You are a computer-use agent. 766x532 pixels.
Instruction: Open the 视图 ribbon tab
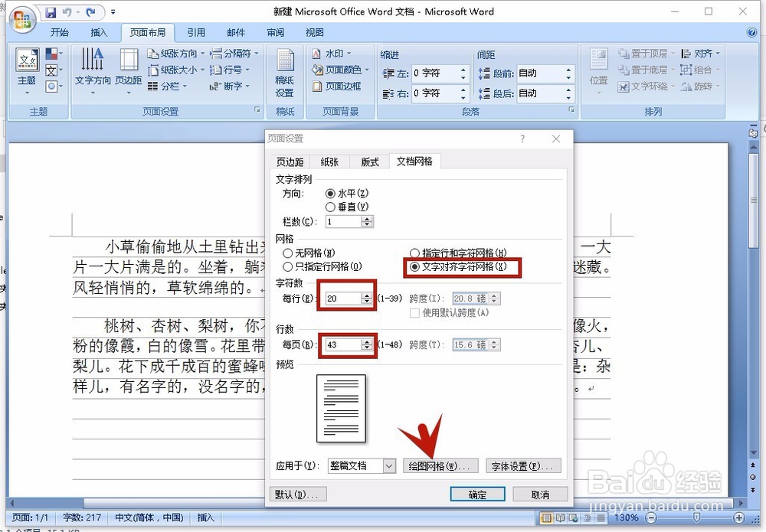(x=315, y=33)
